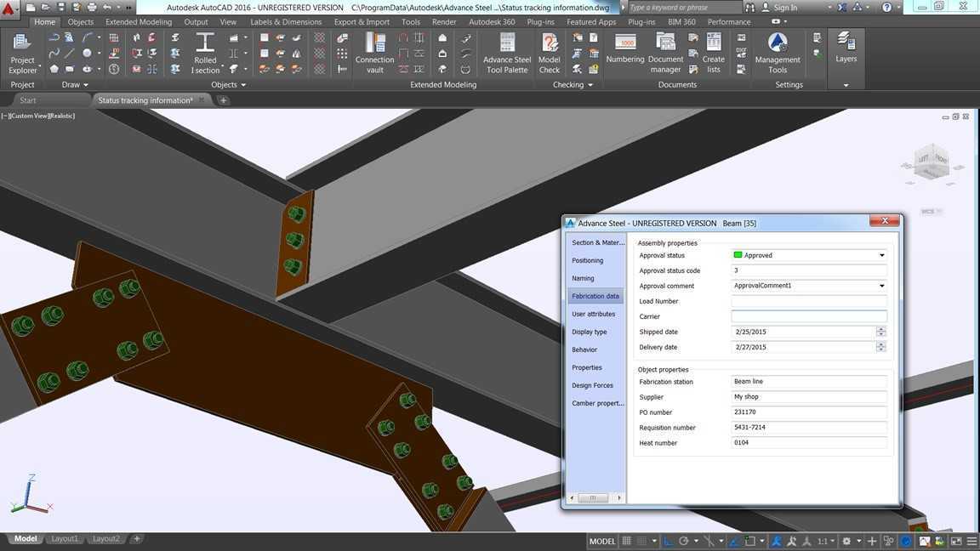Click the Print icon in quick access toolbar

pyautogui.click(x=92, y=8)
